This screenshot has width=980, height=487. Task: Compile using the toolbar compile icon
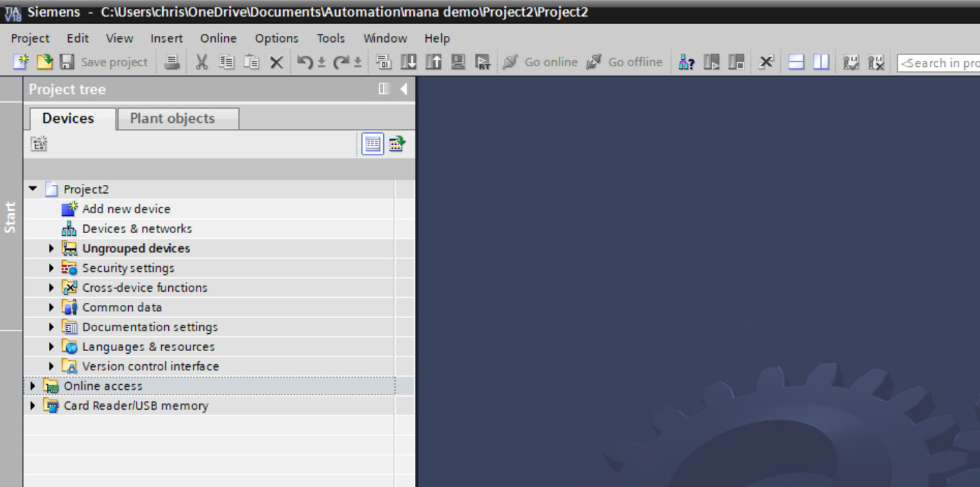coord(384,62)
